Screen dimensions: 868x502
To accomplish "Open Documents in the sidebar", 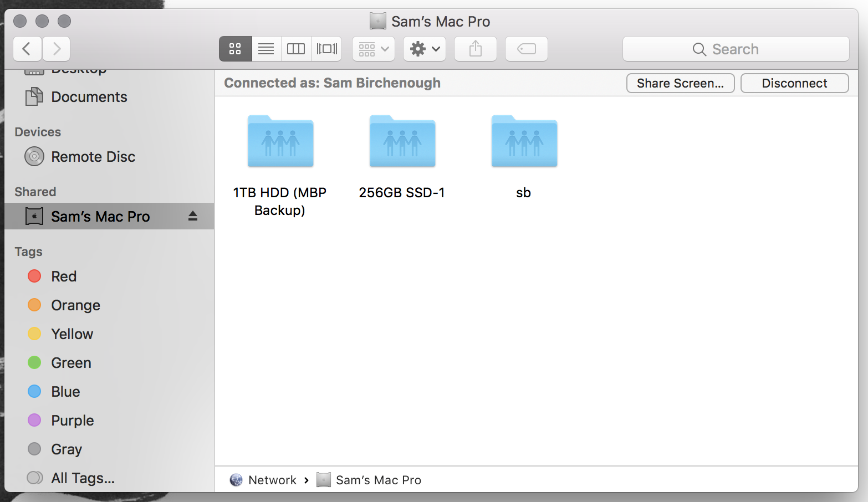I will (109, 97).
